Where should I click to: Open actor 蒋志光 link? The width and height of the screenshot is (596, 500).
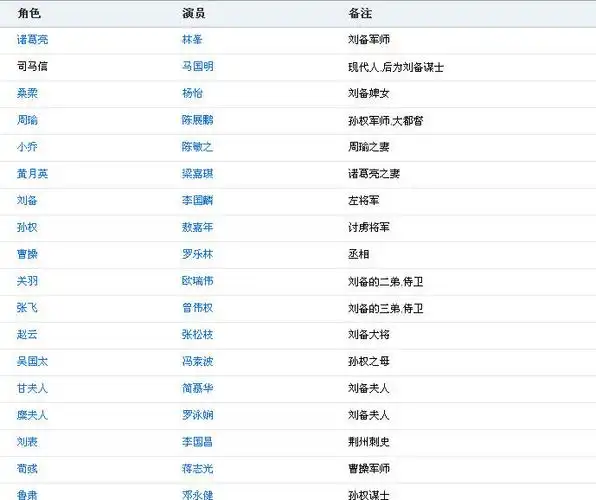click(x=198, y=468)
